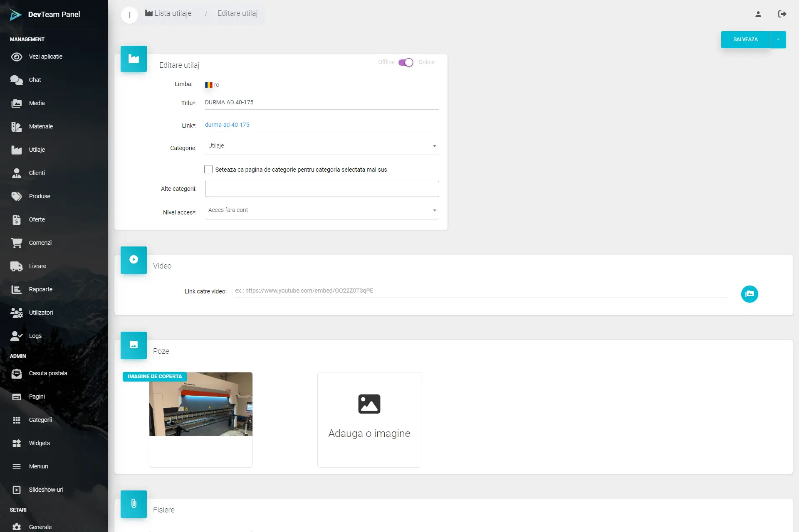Open the arrow dropdown beside Salveaza
Screen dimensions: 799x532
778,39
